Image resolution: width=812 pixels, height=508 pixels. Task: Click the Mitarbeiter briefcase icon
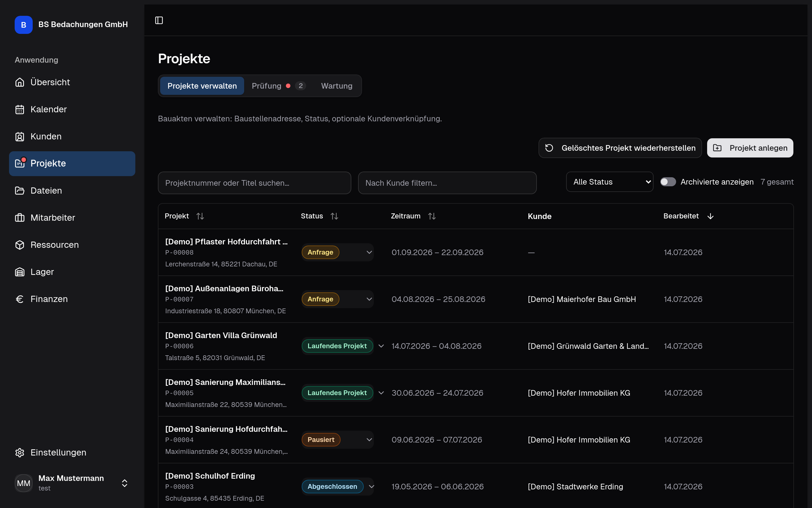tap(20, 218)
